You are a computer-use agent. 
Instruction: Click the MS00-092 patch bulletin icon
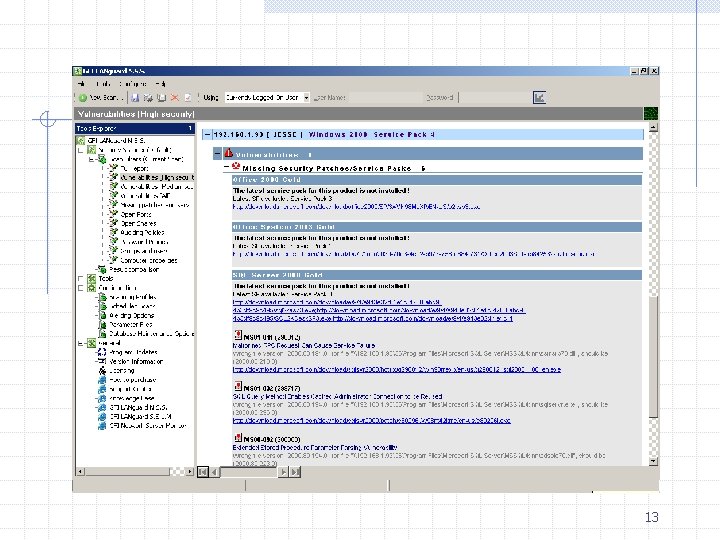coord(238,438)
